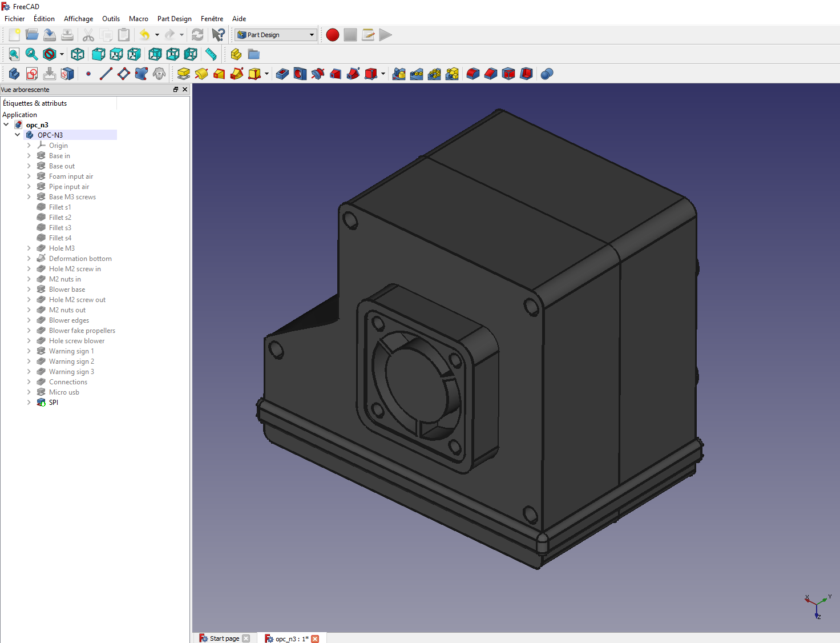Fit all content in view
This screenshot has height=643, width=840.
pyautogui.click(x=14, y=54)
